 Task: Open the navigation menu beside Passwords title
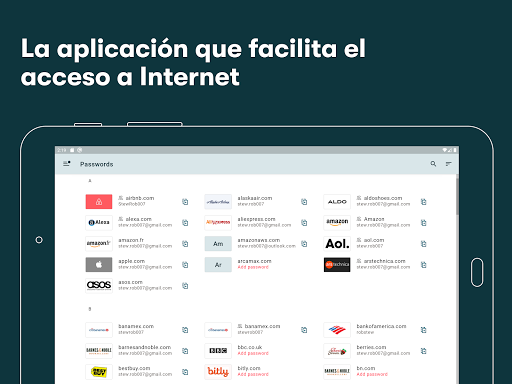pos(67,164)
